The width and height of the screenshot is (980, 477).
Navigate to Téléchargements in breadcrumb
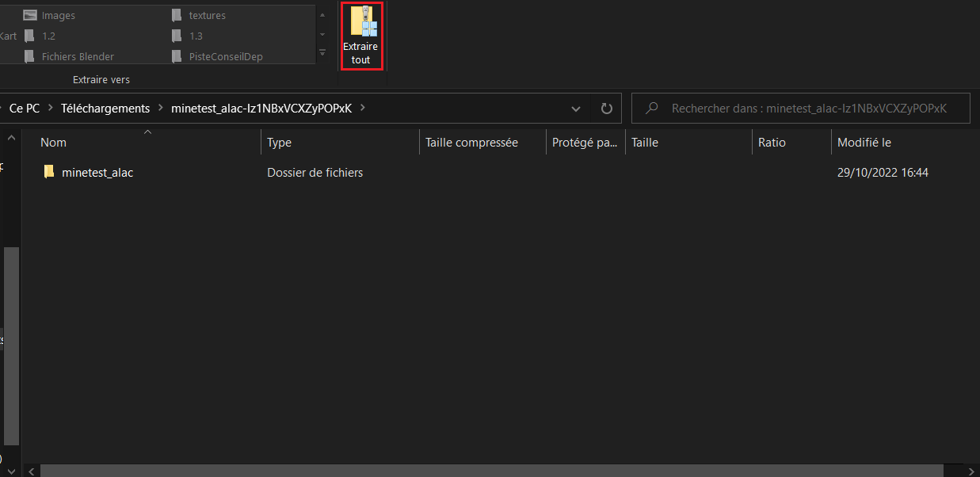pyautogui.click(x=105, y=109)
